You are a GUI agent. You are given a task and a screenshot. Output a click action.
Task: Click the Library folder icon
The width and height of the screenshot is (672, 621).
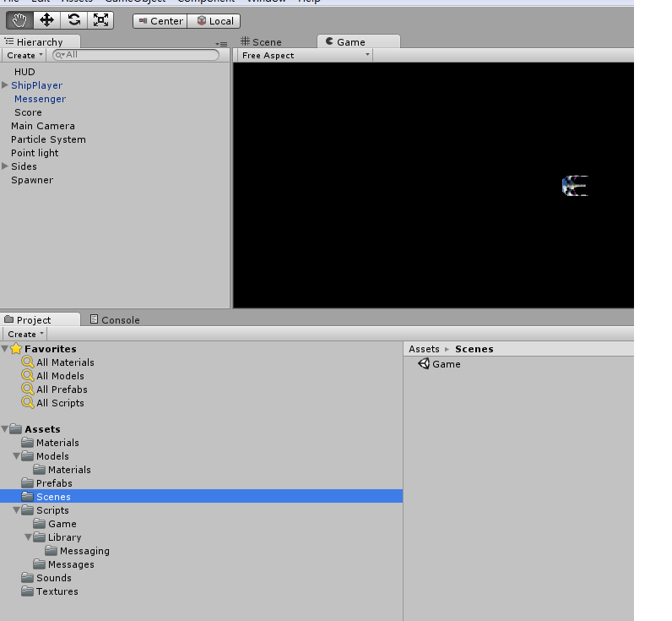[40, 537]
